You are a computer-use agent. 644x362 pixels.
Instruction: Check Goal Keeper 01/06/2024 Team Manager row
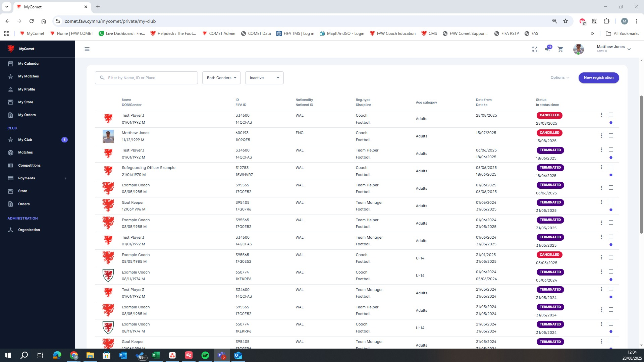[x=611, y=202]
